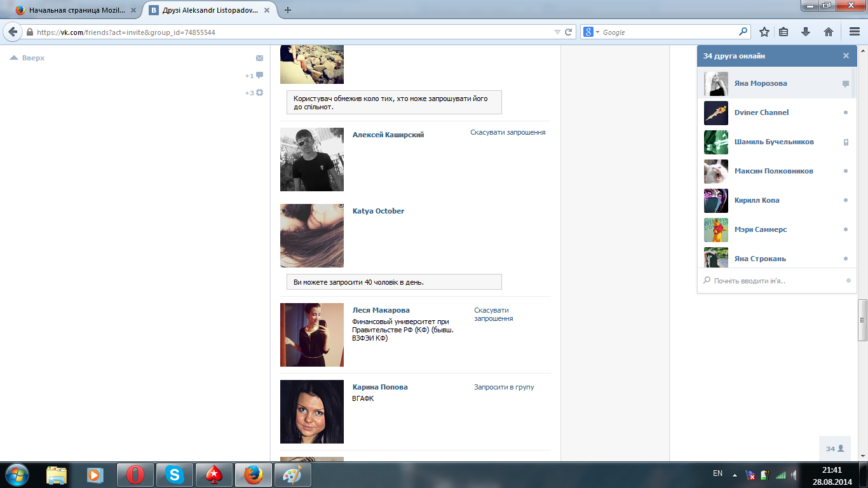Click Карина Попова photo thumbnail

click(x=312, y=412)
